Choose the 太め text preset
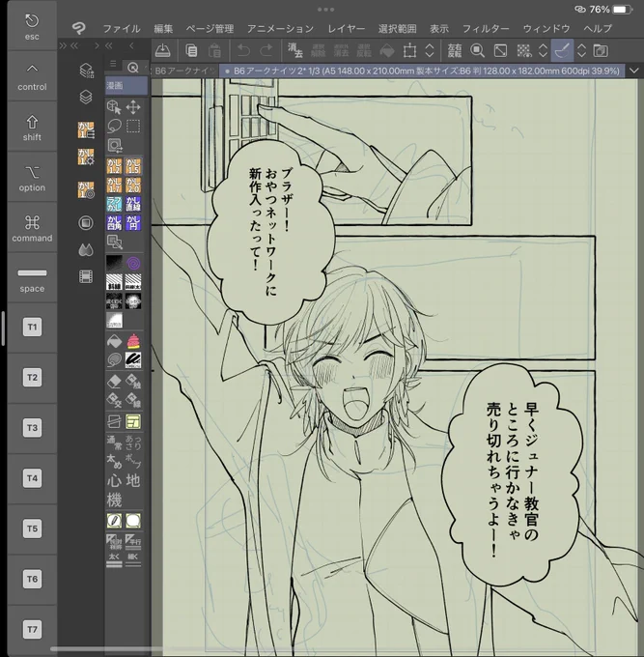The image size is (644, 657). (x=114, y=461)
